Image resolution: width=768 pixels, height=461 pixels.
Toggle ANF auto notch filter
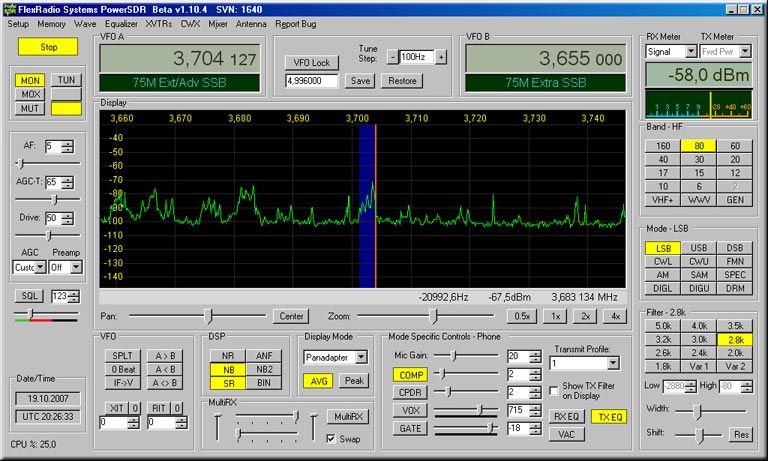coord(264,356)
